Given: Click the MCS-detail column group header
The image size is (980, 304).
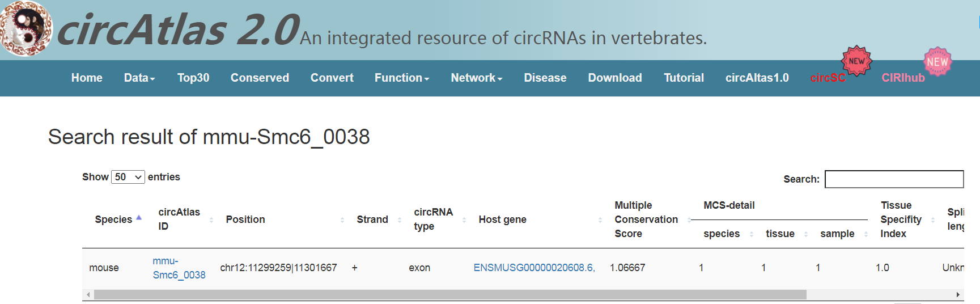Looking at the screenshot, I should click(x=729, y=205).
